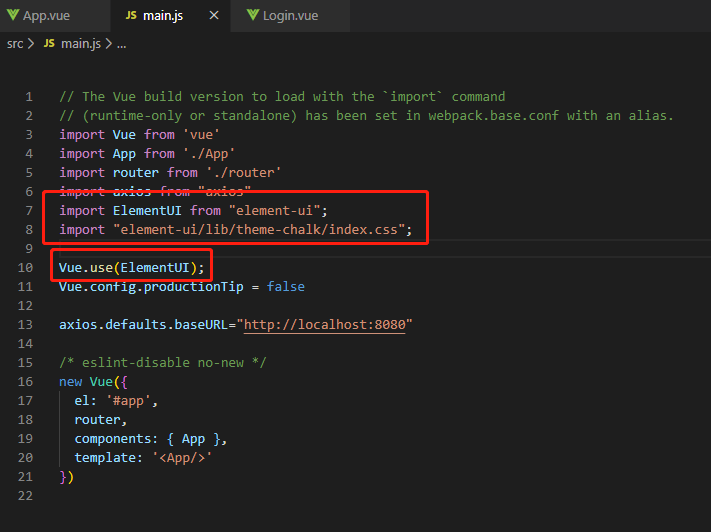711x532 pixels.
Task: Click line number 22 in the gutter
Action: (25, 496)
